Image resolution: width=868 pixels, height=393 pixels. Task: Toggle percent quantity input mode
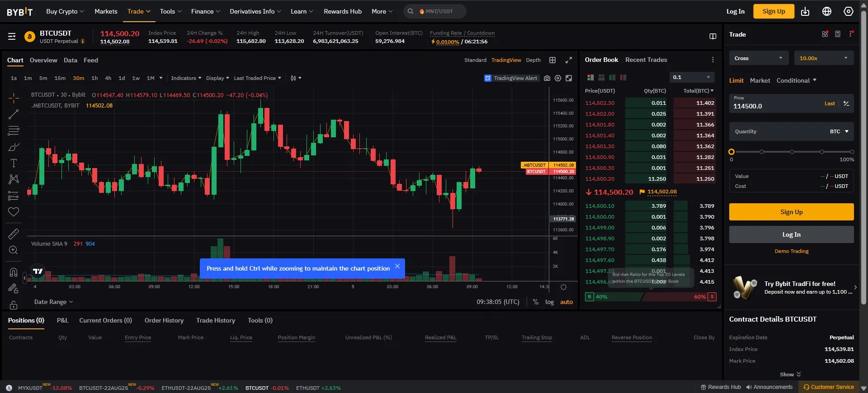tap(846, 103)
